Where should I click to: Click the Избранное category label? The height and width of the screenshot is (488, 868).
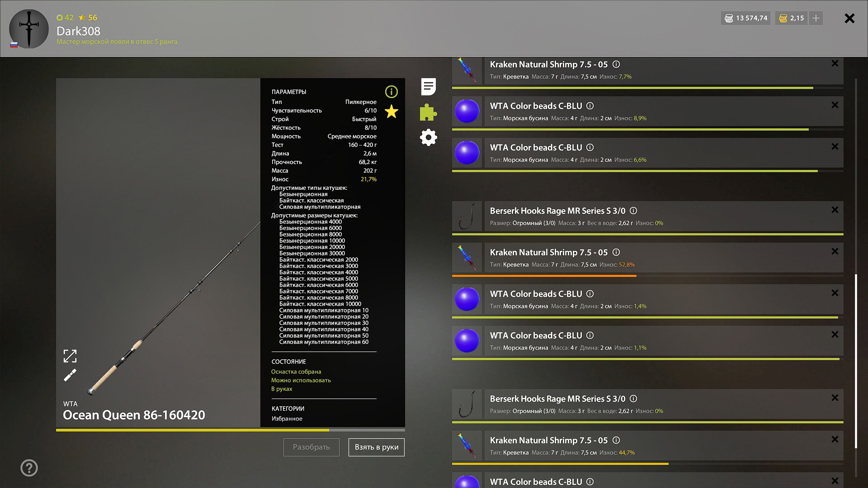(x=287, y=419)
